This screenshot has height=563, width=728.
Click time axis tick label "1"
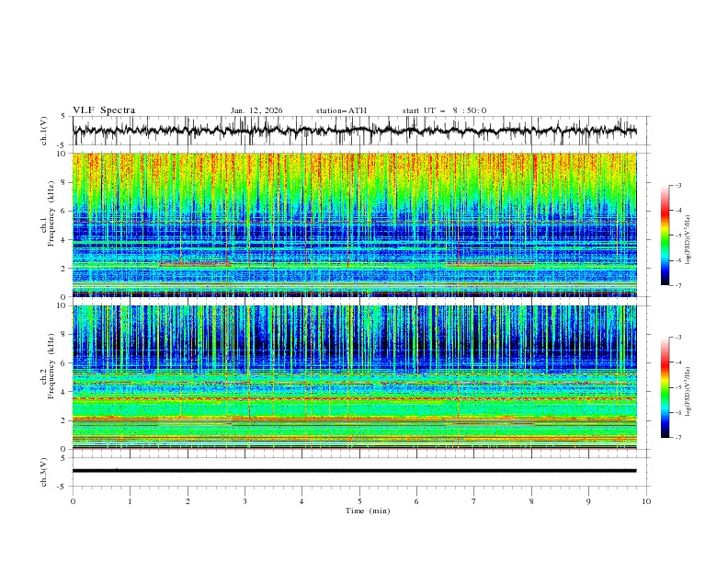pyautogui.click(x=130, y=501)
